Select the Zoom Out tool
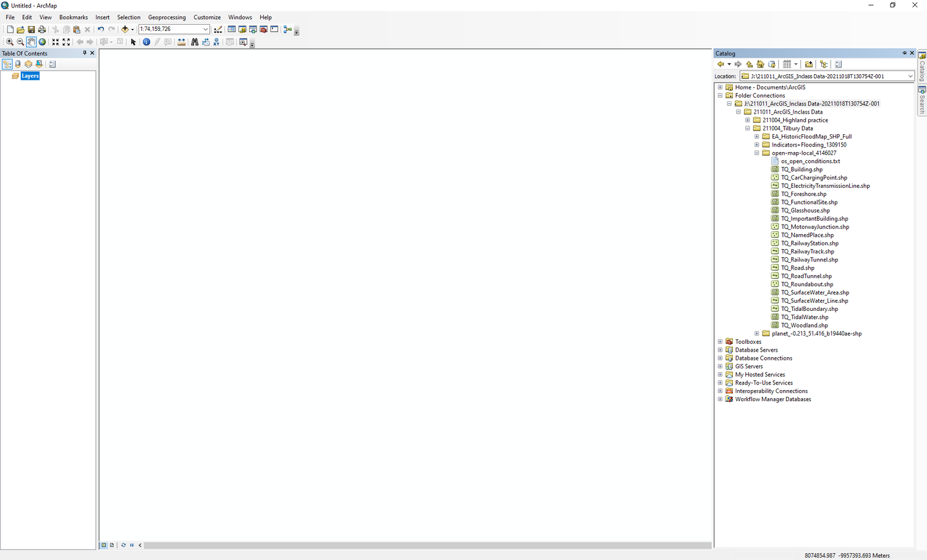The image size is (927, 560). pyautogui.click(x=20, y=42)
